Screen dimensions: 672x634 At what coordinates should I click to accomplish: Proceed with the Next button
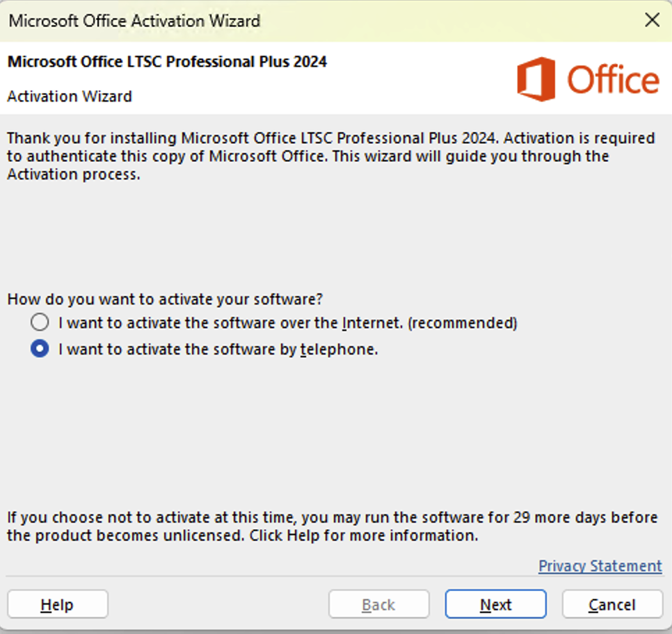tap(495, 605)
